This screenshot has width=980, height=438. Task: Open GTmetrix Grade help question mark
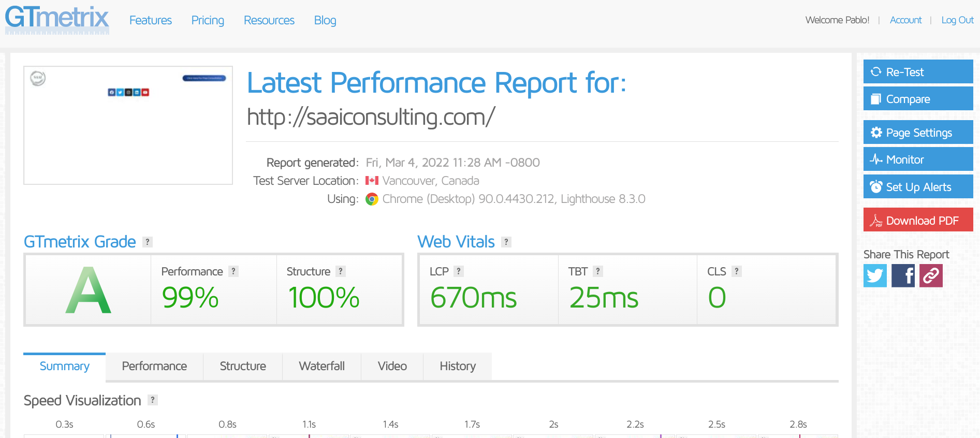[148, 242]
